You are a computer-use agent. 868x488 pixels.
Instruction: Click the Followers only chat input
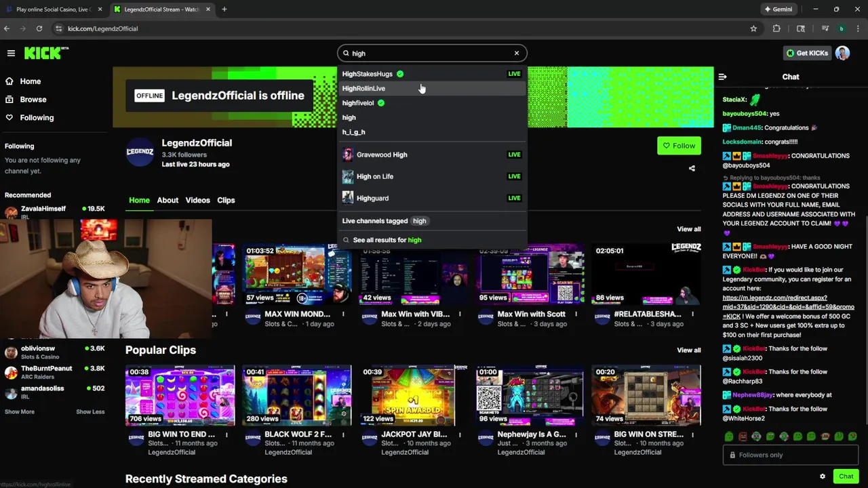[x=790, y=455]
